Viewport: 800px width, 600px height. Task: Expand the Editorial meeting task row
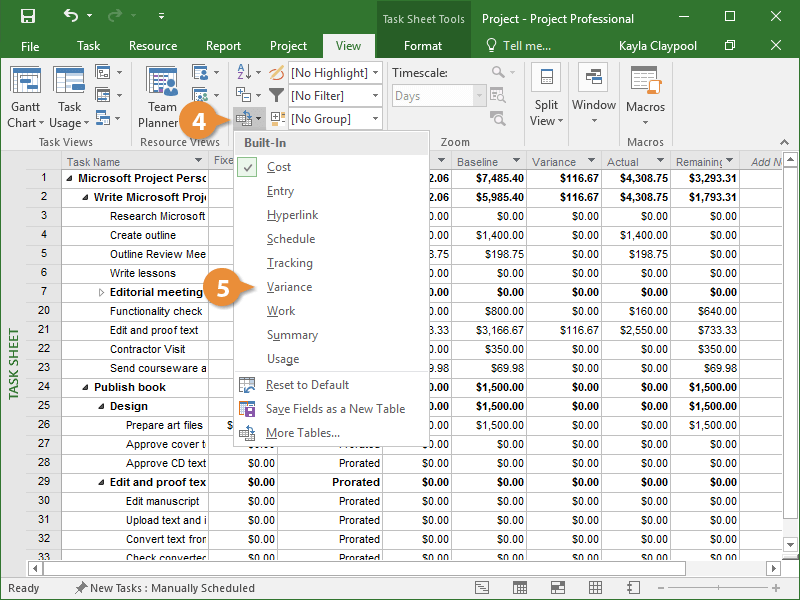(x=101, y=293)
